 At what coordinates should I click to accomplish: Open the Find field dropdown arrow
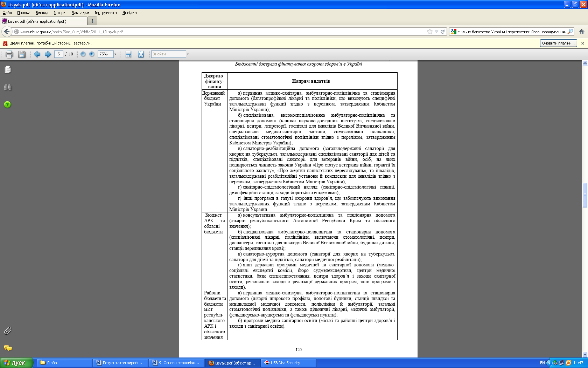point(188,54)
